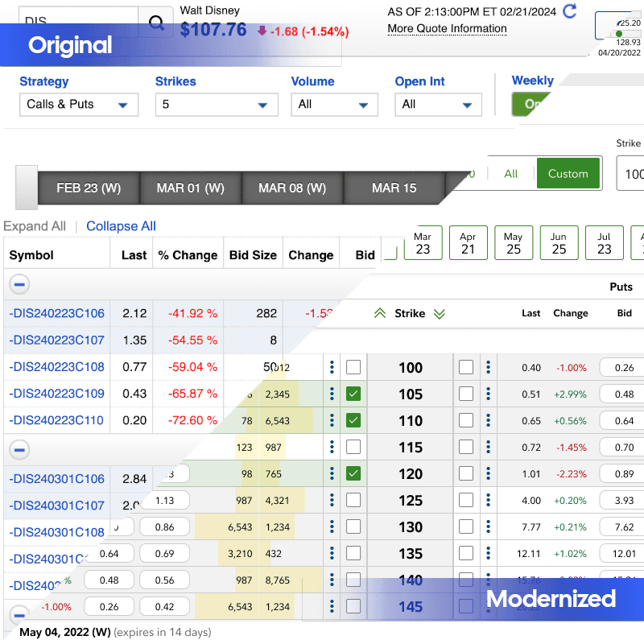Open puts kebab menu for strike 105
644x644 pixels.
point(489,394)
